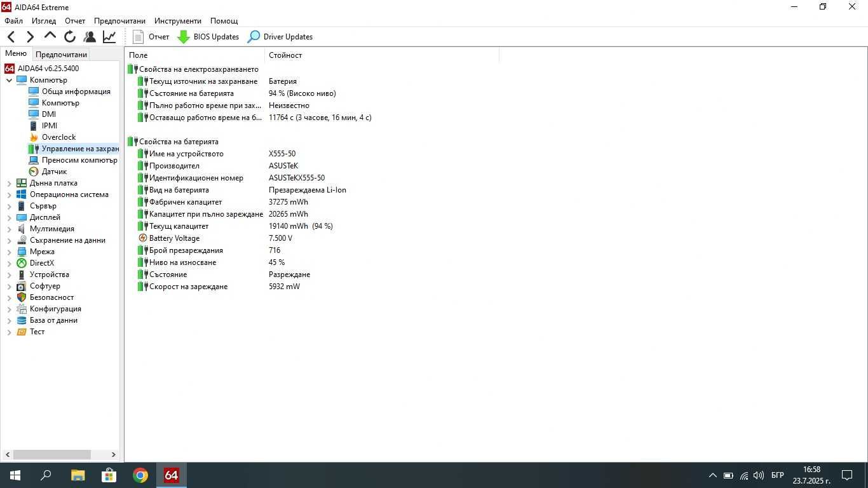Click the Отчет report toolbar button
Viewport: 868px width, 488px height.
pos(151,37)
